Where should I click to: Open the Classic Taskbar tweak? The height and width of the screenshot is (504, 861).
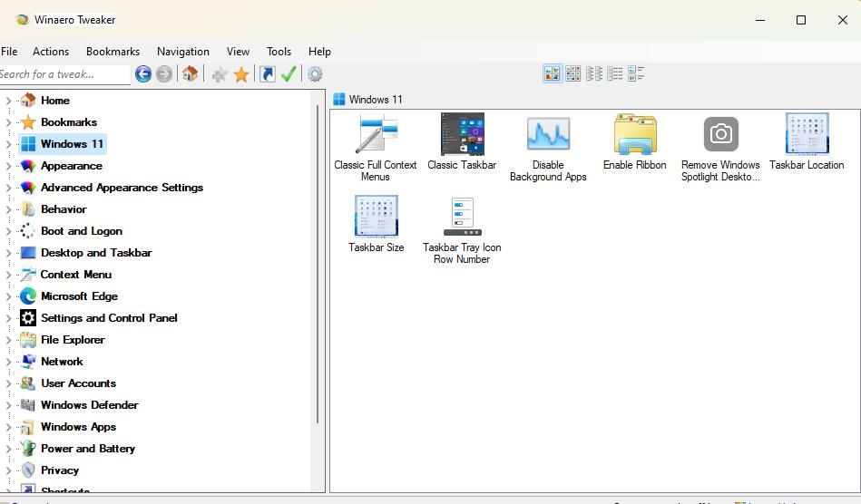[462, 142]
